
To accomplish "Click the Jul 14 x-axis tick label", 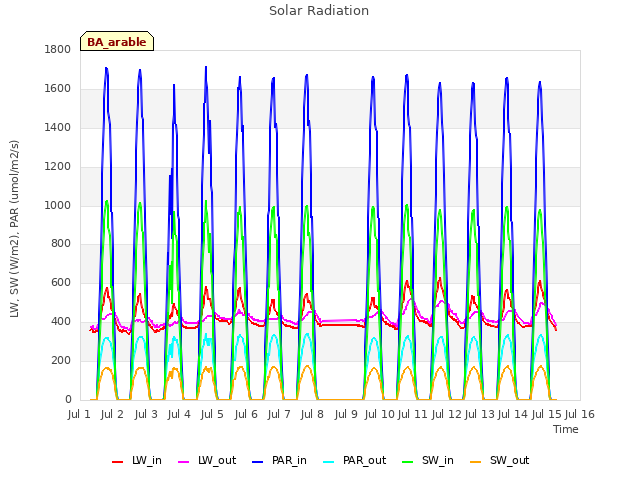I will 513,414.
